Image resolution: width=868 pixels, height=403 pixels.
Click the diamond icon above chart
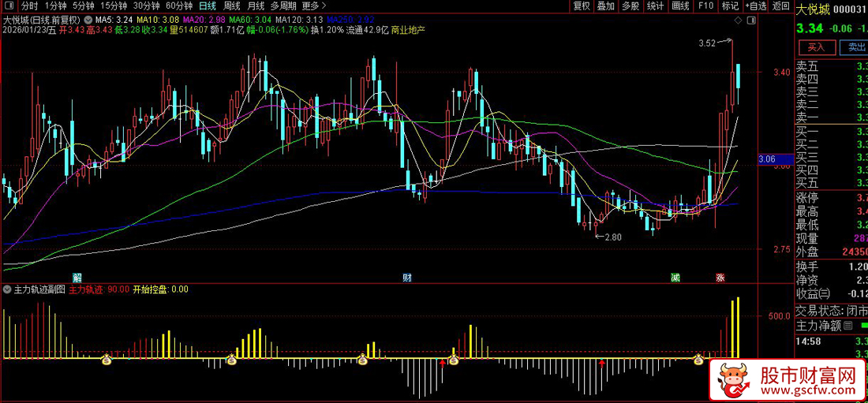[738, 21]
